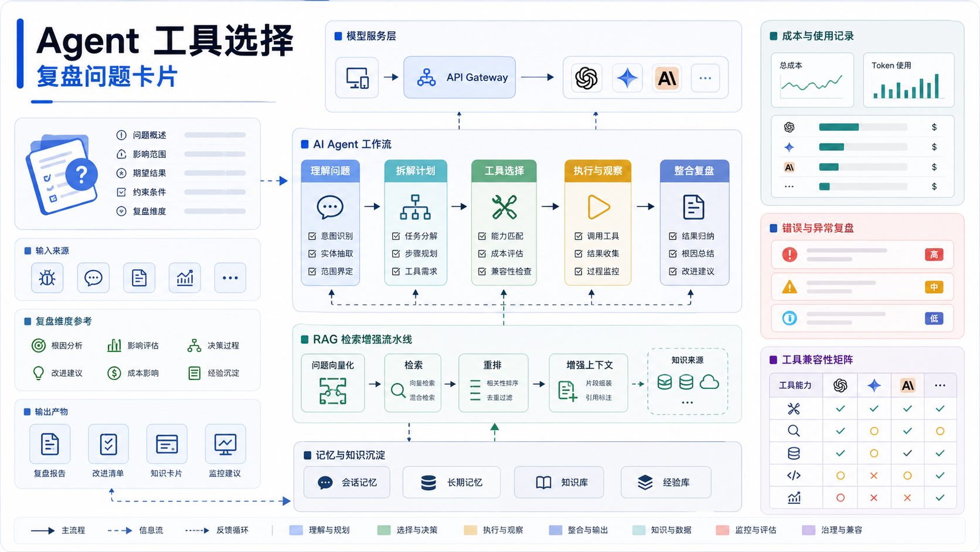Toggle the 结果归纳 checkbox
This screenshot has height=552, width=980.
coord(673,236)
